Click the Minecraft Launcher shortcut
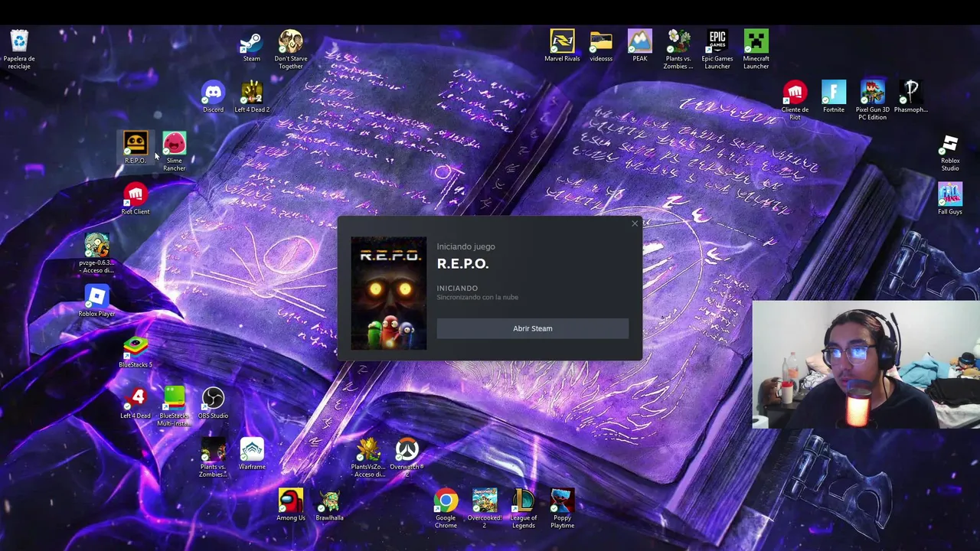This screenshot has height=551, width=980. pos(756,49)
